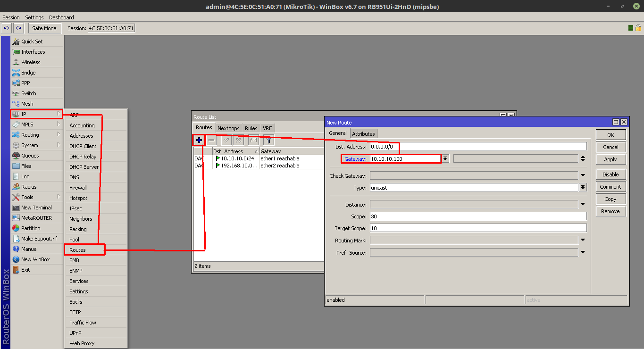Open the Dashboard menu
The height and width of the screenshot is (349, 644).
61,17
